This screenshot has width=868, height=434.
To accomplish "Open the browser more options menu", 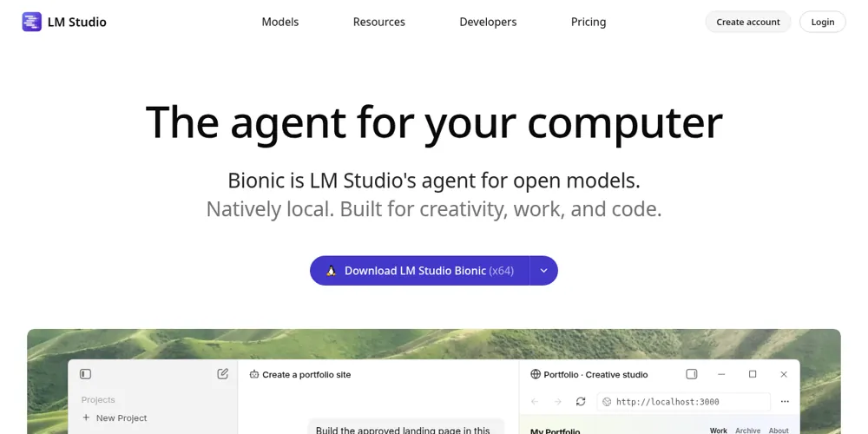I will (785, 401).
